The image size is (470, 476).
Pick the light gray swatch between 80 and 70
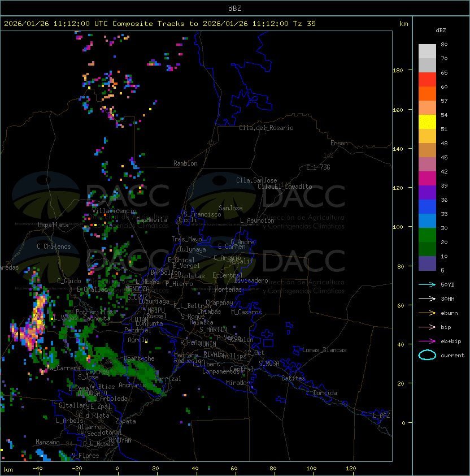tap(427, 51)
